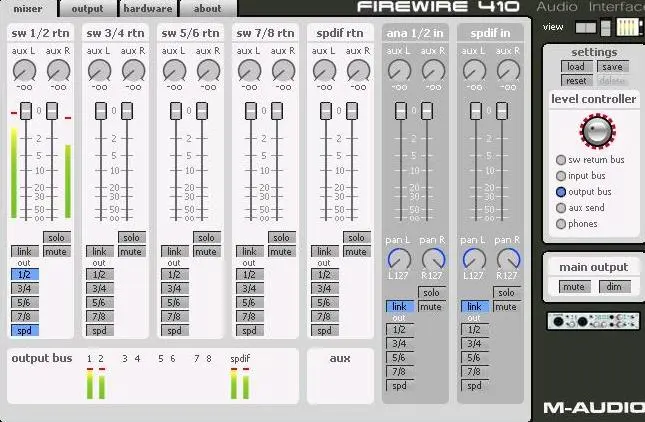Adjust aux R knob on sw 7/8 rtn
The width and height of the screenshot is (645, 422).
click(x=283, y=70)
